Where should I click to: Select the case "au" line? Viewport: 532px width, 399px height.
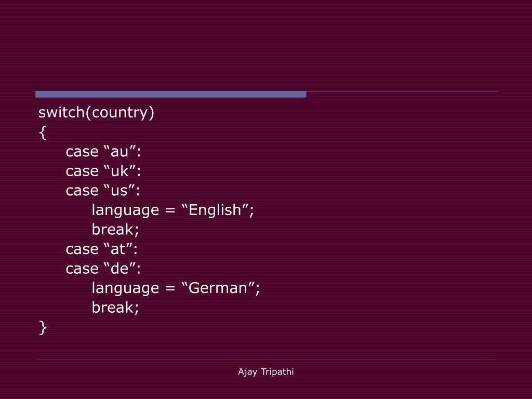103,151
